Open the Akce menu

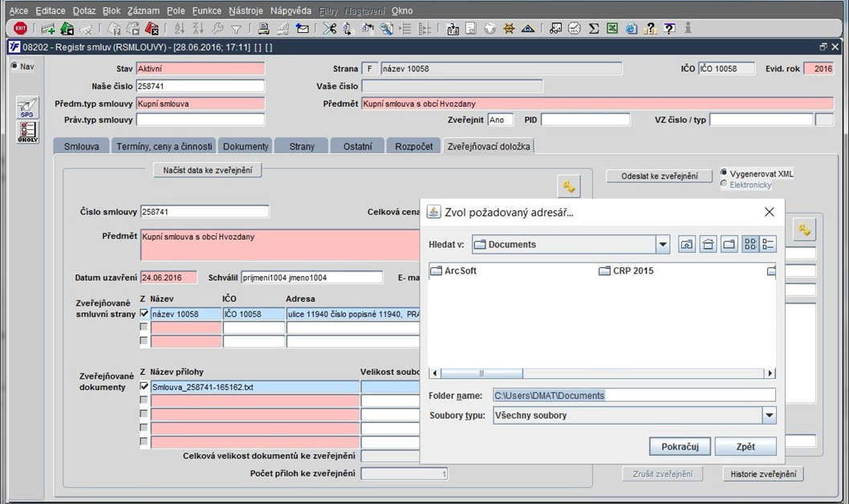pos(18,10)
